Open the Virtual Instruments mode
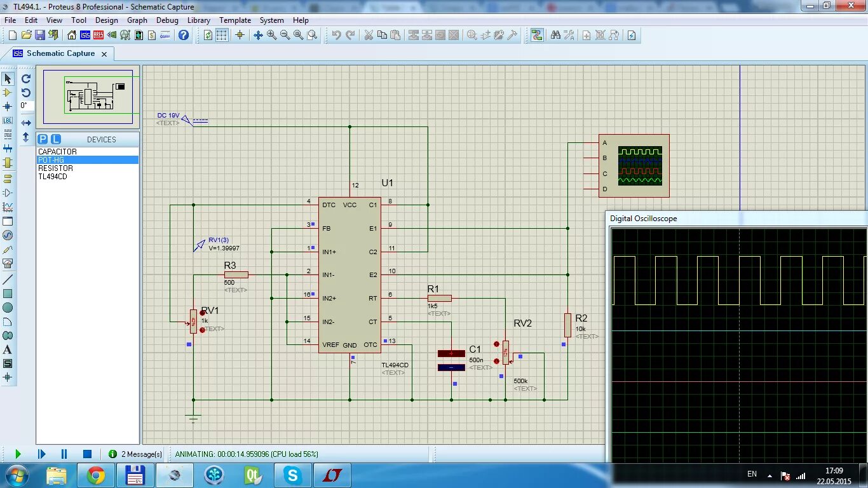This screenshot has width=868, height=488. pyautogui.click(x=8, y=264)
